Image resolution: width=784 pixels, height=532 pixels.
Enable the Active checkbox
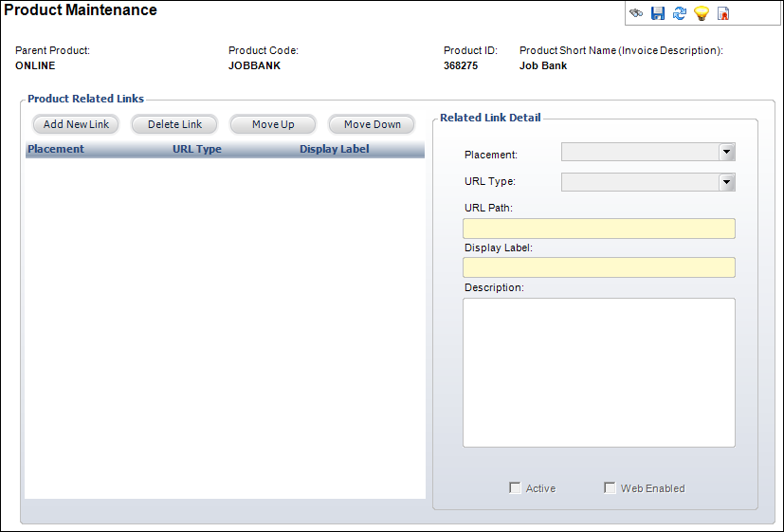515,487
